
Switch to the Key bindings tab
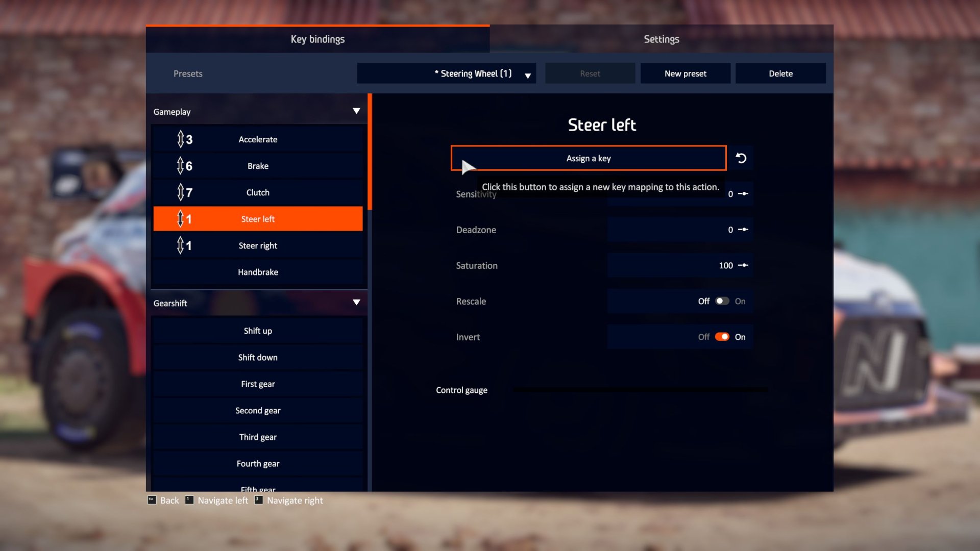point(317,39)
